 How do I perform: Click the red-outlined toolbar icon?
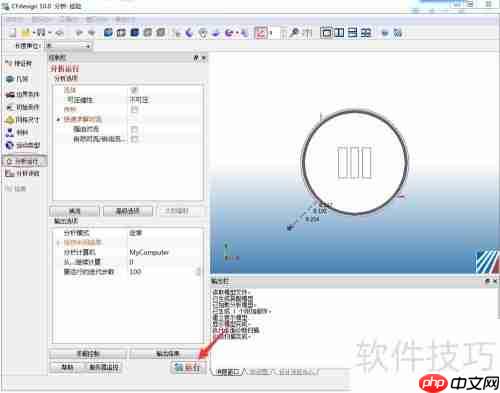tap(261, 33)
